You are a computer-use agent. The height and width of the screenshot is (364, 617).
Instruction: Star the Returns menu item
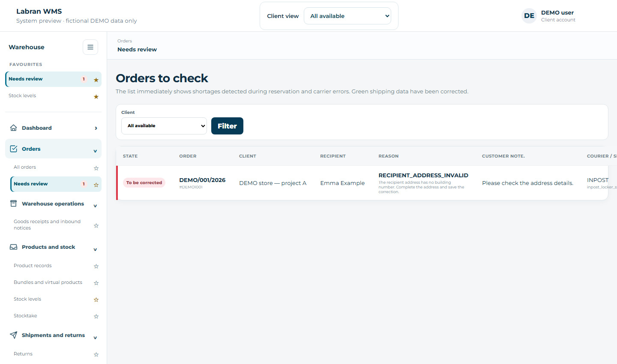click(96, 355)
